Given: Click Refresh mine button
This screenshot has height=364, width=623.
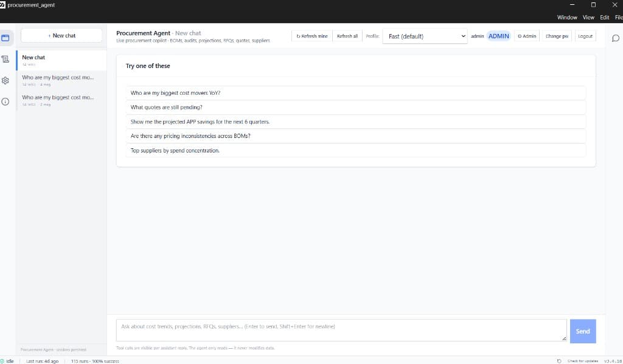Looking at the screenshot, I should coord(312,36).
